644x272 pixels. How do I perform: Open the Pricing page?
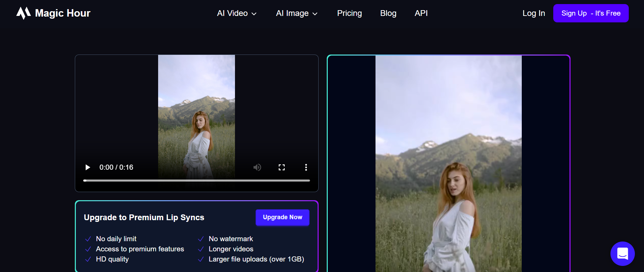(x=349, y=13)
